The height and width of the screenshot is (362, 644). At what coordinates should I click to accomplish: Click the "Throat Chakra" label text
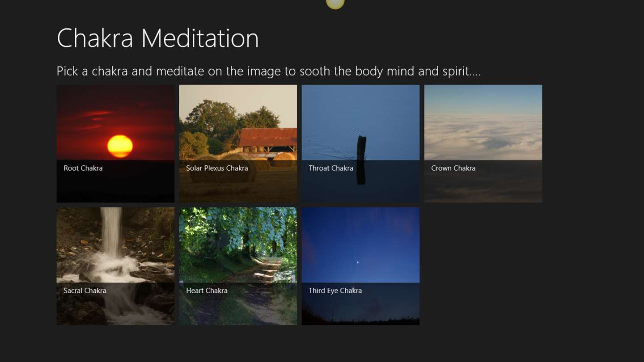[x=331, y=168]
